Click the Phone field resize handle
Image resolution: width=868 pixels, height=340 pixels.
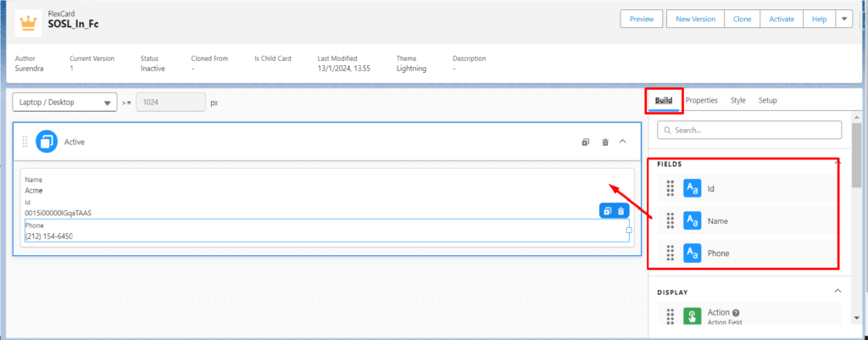coord(629,230)
